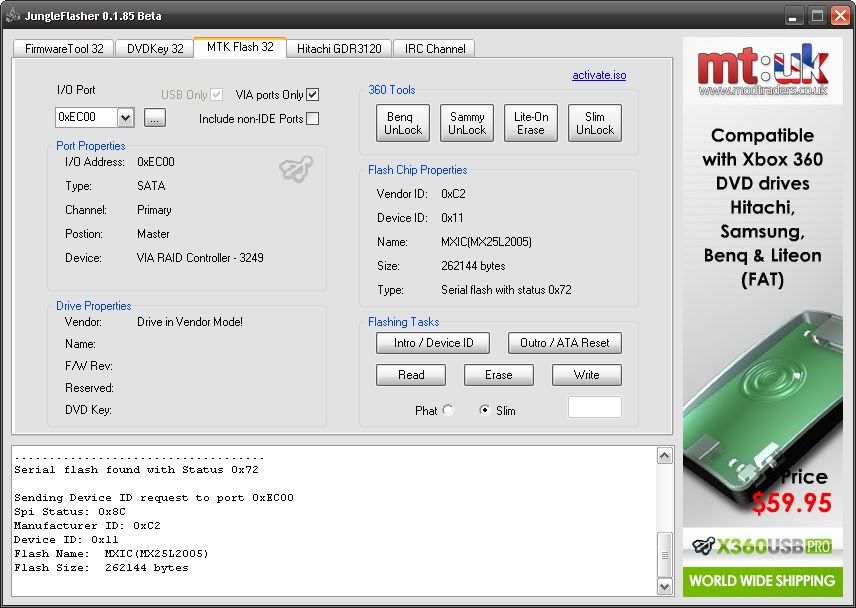The height and width of the screenshot is (608, 856).
Task: Click the 'Spi Status: 0x8C' log line
Action: click(x=70, y=511)
